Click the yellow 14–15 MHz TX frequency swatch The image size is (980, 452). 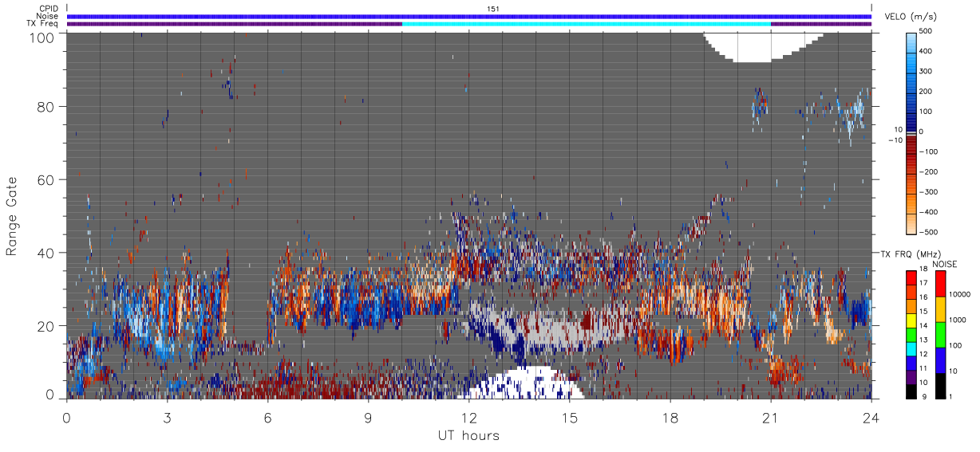pos(911,319)
